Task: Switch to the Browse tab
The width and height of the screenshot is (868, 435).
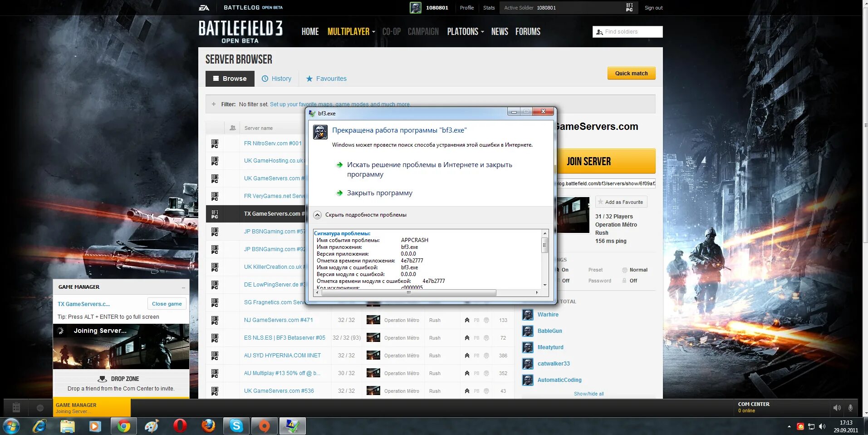Action: coord(230,79)
